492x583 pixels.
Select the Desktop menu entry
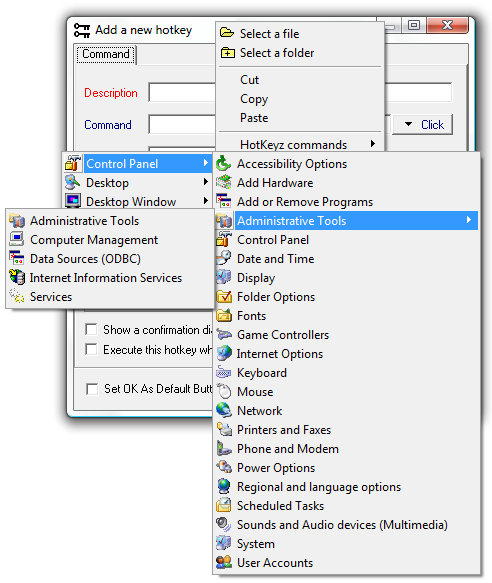[138, 183]
